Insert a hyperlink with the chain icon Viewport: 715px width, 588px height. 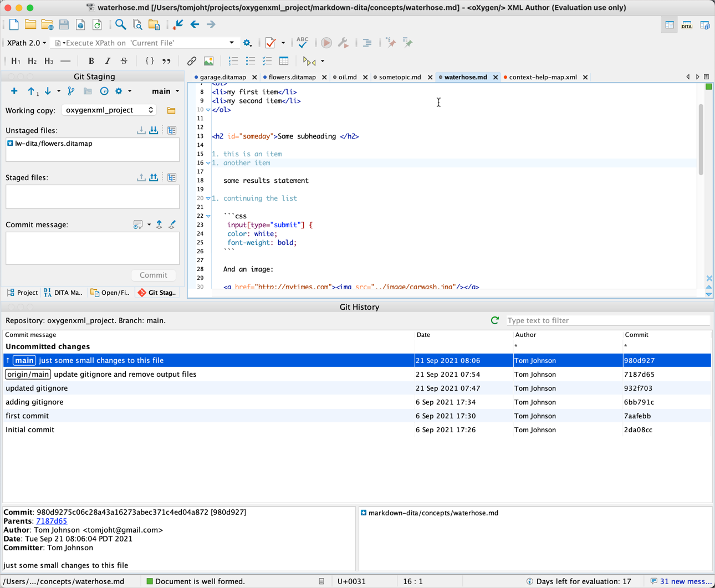[192, 61]
